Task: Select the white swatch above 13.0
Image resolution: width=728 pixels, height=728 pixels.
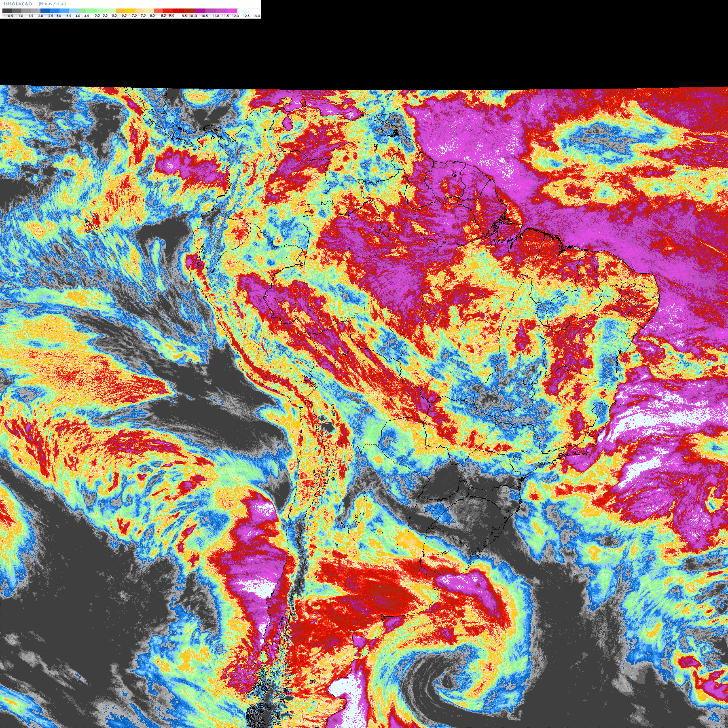Action: point(254,11)
